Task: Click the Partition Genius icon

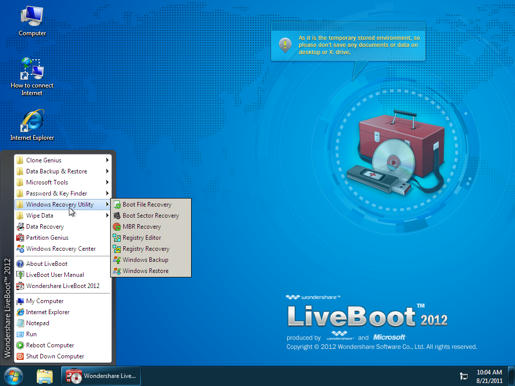Action: click(20, 238)
